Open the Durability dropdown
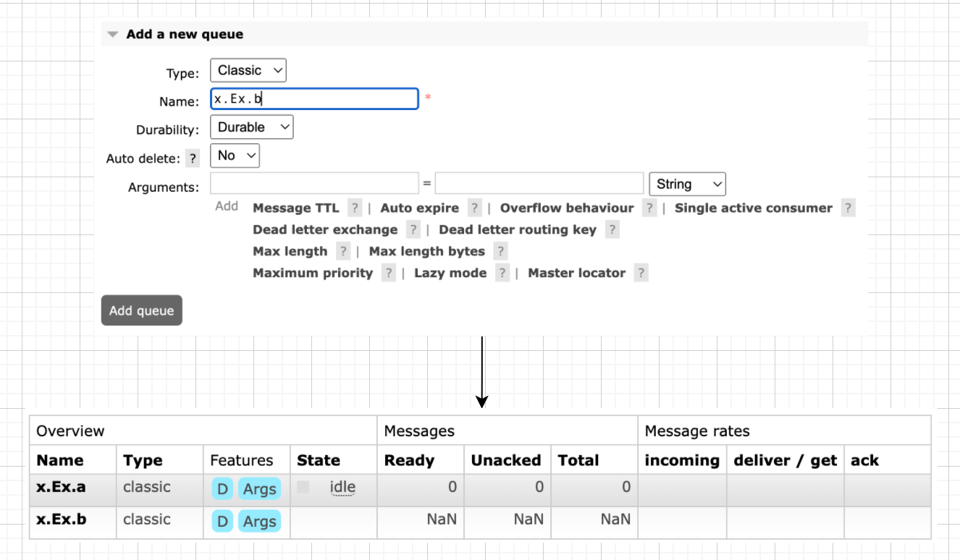 tap(252, 127)
